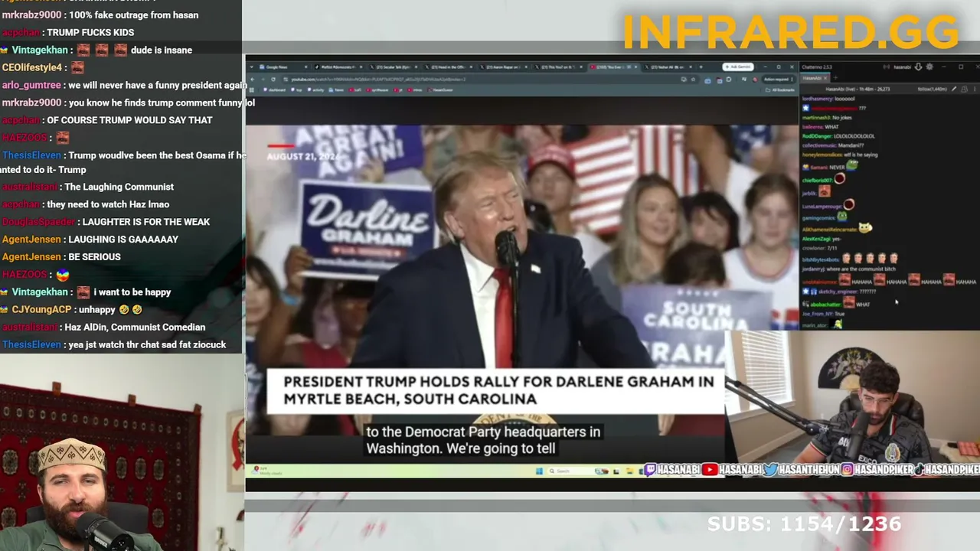Add a new Chatterino tab with the plus icon
The width and height of the screenshot is (980, 551).
coord(835,78)
